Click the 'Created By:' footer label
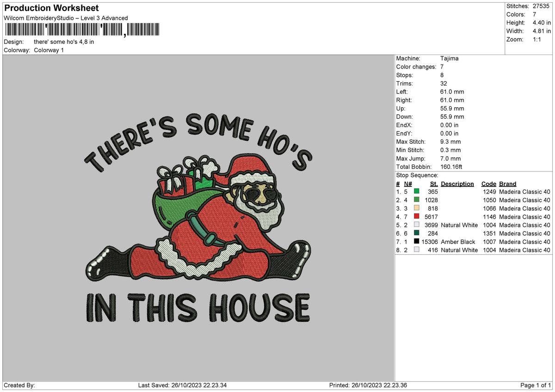The width and height of the screenshot is (555, 392). coord(19,385)
